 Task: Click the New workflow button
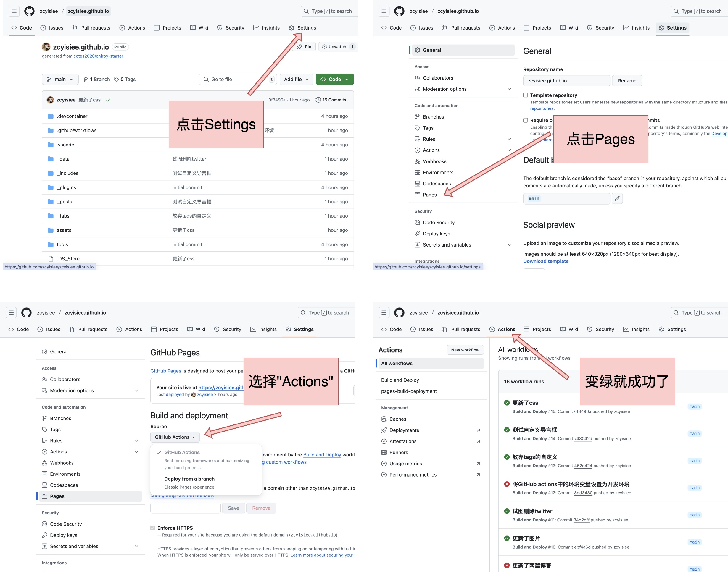[465, 350]
